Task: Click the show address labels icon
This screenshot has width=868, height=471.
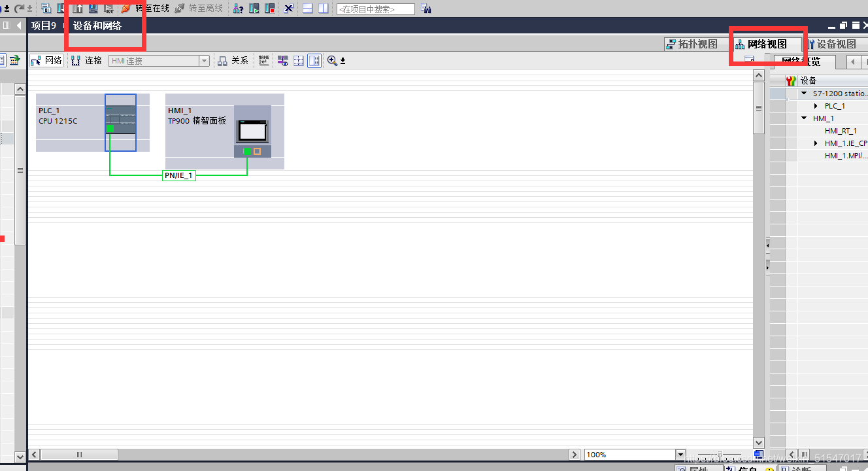Action: click(264, 61)
